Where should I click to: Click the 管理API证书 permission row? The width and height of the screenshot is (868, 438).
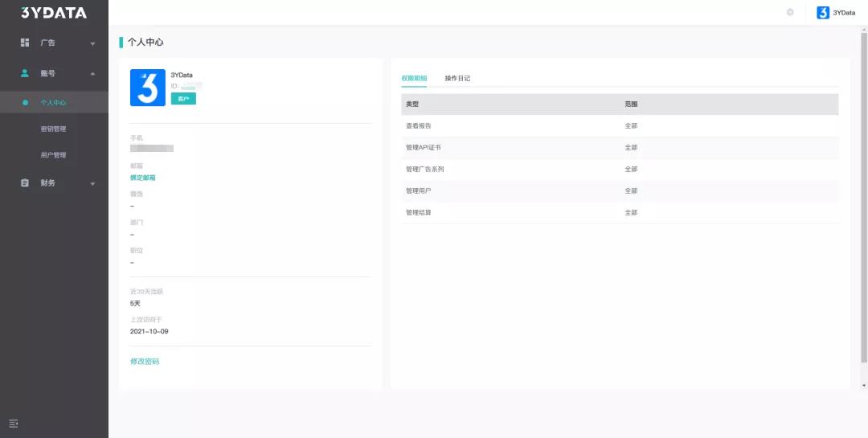[x=620, y=147]
